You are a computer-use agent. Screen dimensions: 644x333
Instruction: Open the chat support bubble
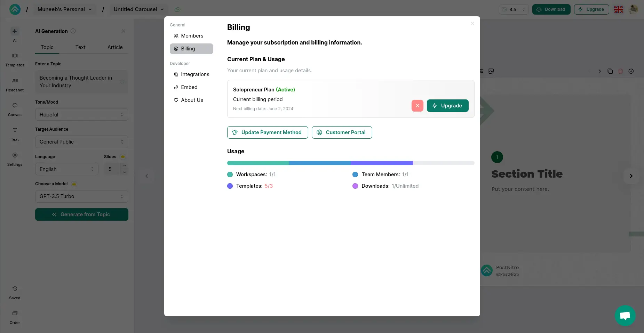pos(625,315)
